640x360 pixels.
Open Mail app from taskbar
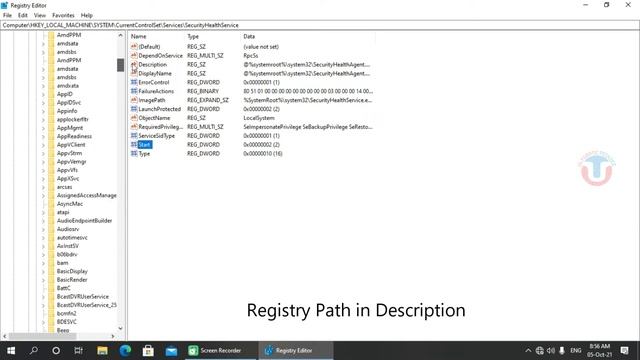click(x=171, y=351)
